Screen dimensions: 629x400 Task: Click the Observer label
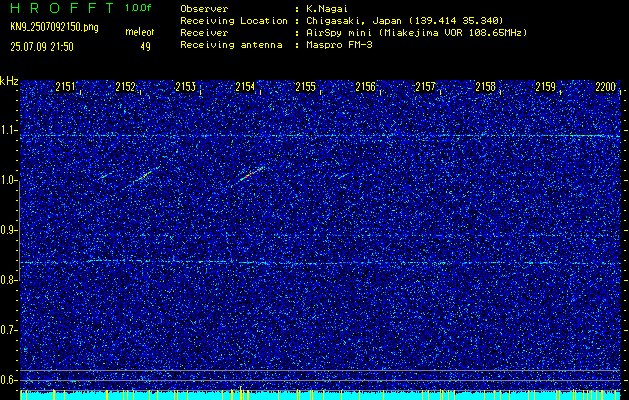pos(204,9)
